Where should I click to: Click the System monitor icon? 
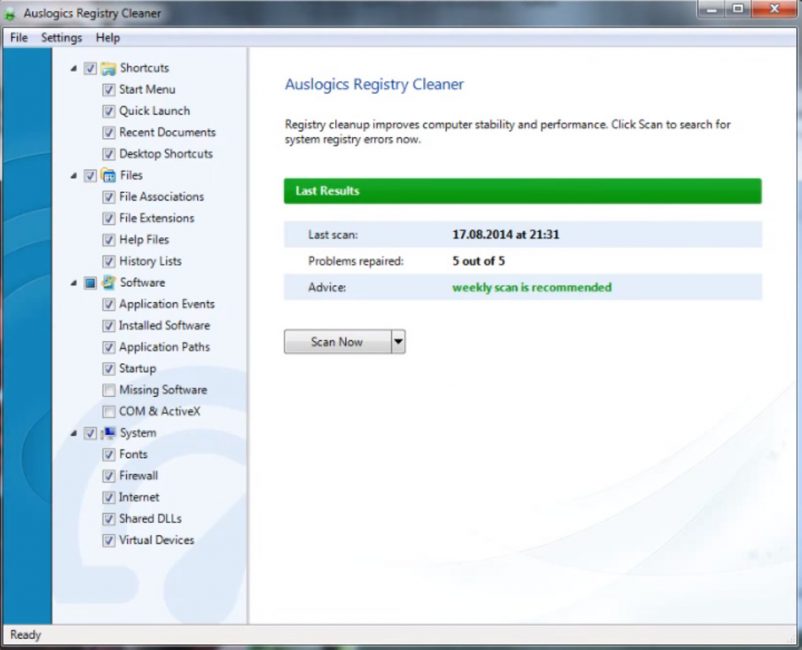click(x=108, y=433)
